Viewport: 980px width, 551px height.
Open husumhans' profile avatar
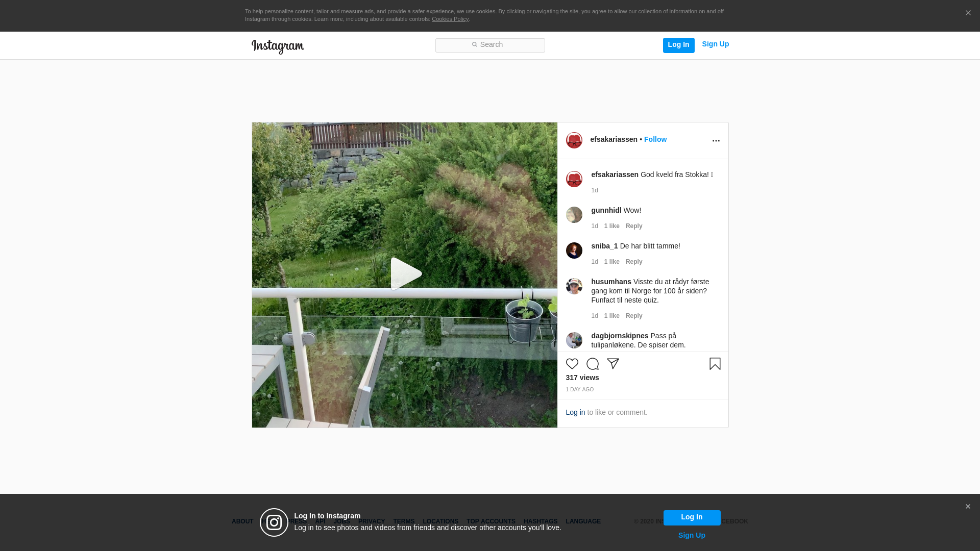(x=574, y=286)
